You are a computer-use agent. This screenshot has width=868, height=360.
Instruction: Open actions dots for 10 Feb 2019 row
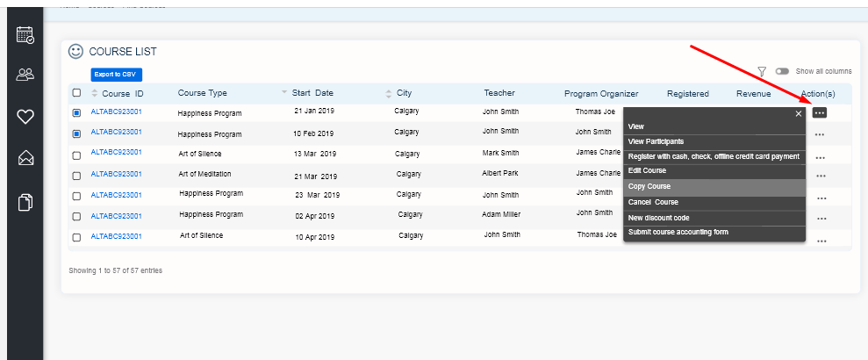(821, 134)
